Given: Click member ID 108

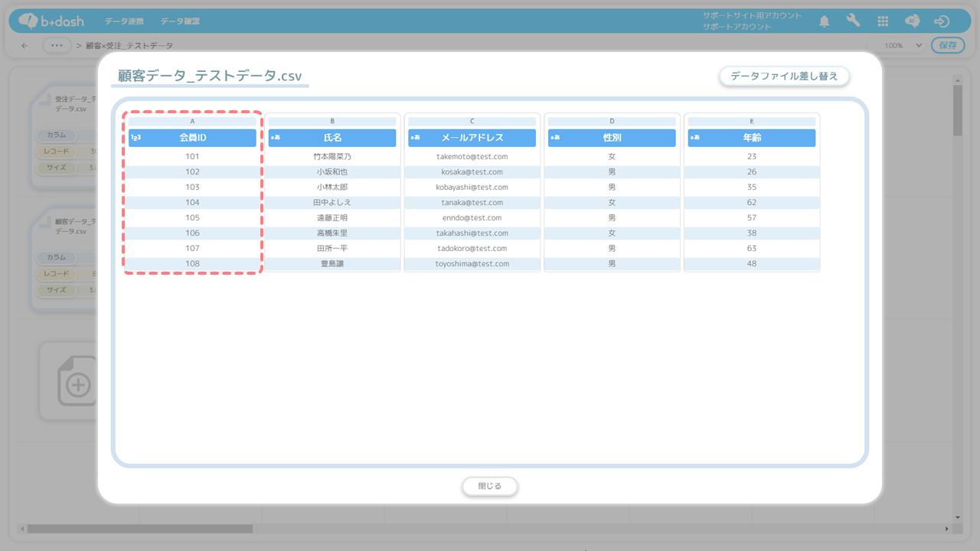Looking at the screenshot, I should click(x=192, y=264).
